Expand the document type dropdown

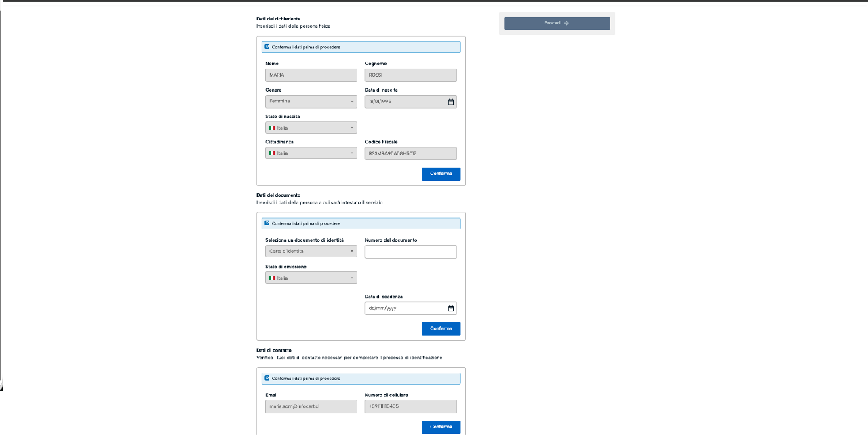(x=311, y=252)
